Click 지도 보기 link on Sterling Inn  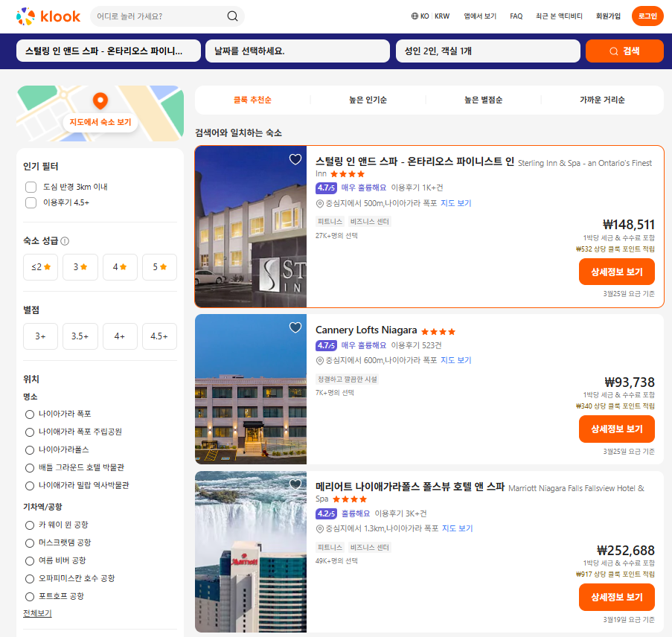point(456,204)
